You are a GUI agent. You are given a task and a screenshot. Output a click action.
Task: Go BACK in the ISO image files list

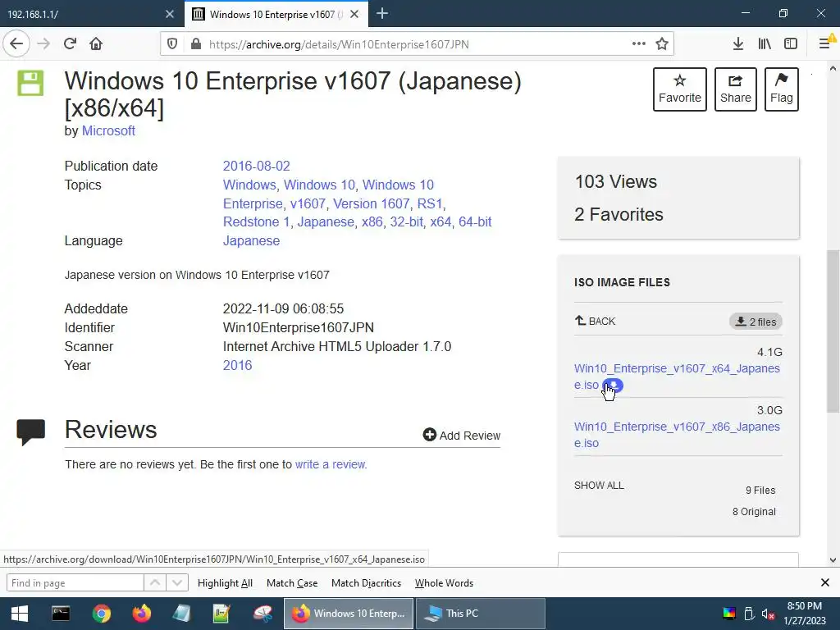pos(596,321)
